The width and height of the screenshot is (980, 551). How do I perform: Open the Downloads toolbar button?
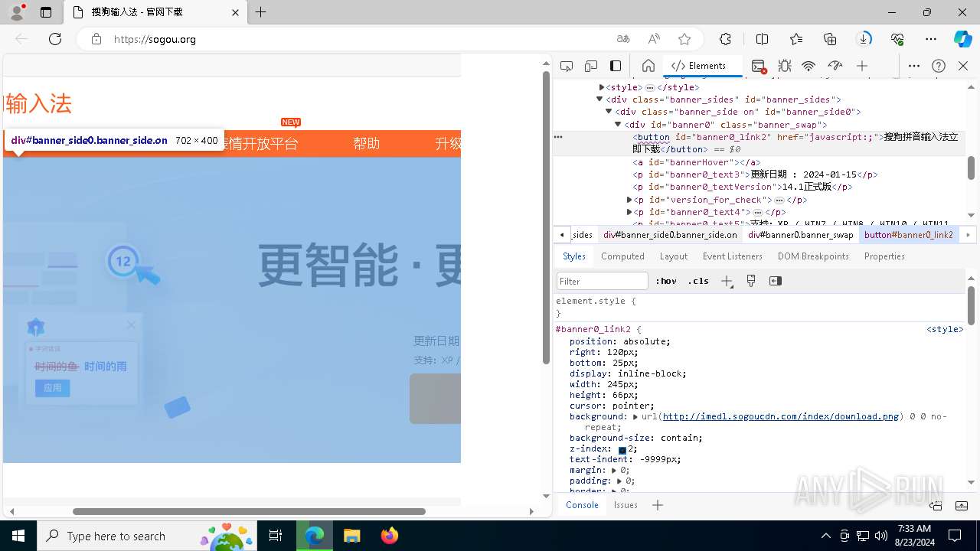click(864, 39)
